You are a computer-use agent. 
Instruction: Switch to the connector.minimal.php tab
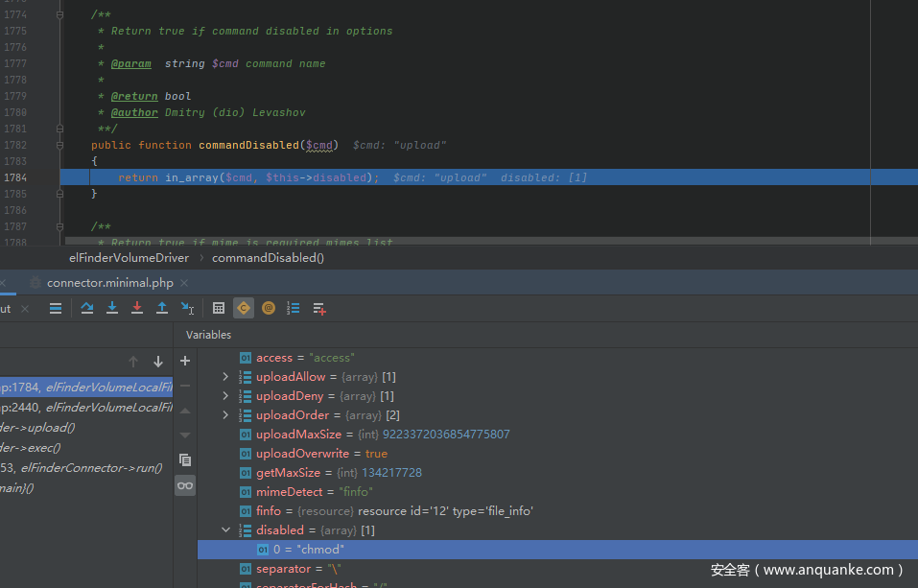click(x=110, y=283)
